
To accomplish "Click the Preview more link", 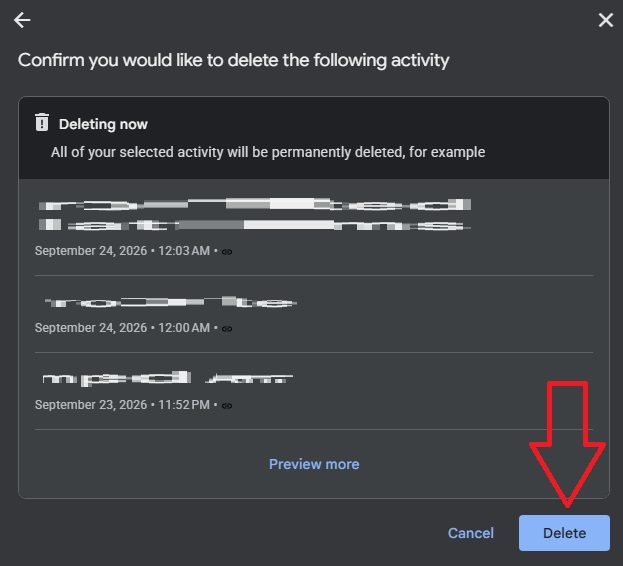I will point(314,464).
